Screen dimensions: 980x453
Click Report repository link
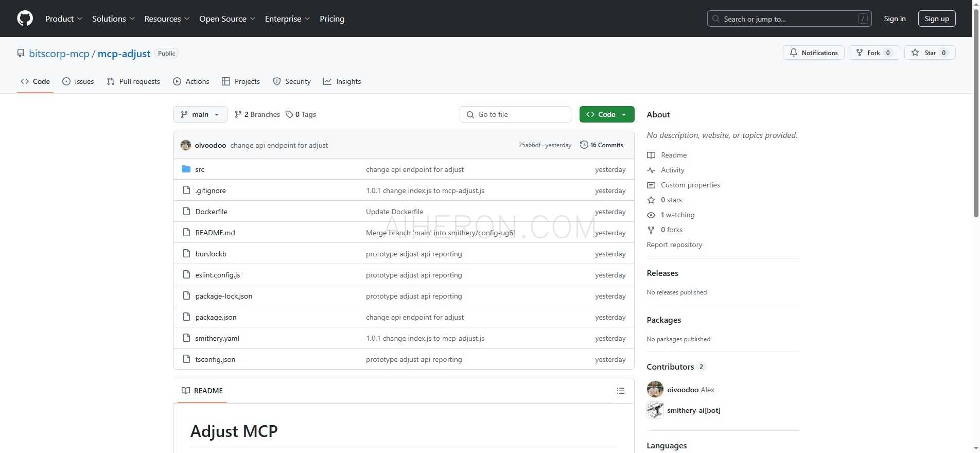[674, 245]
